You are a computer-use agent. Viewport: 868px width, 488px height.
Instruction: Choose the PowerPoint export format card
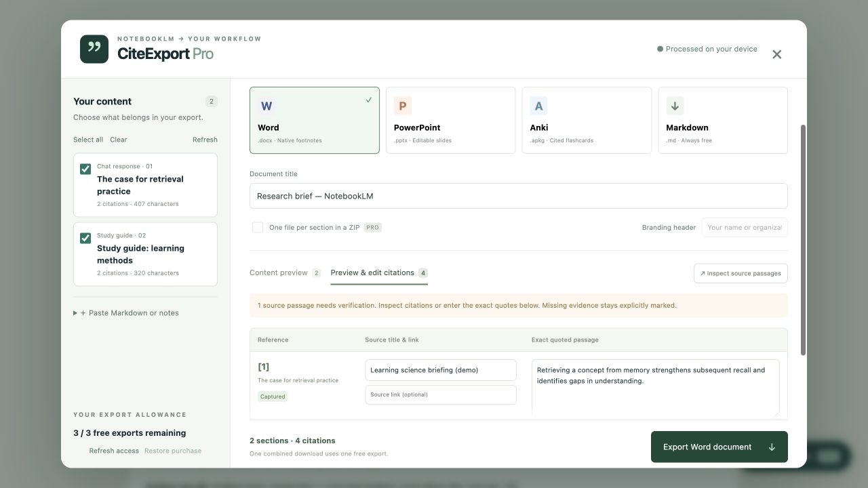[x=450, y=121]
